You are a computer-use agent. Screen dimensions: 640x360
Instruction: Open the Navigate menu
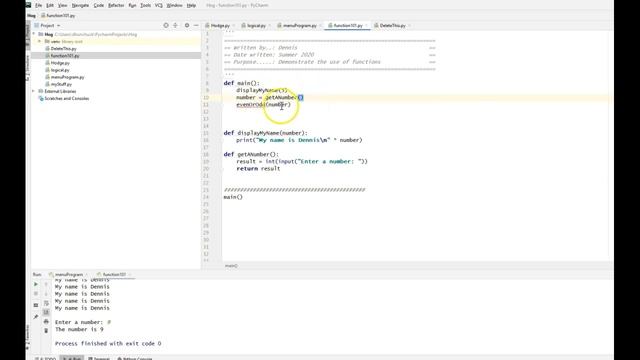click(80, 5)
